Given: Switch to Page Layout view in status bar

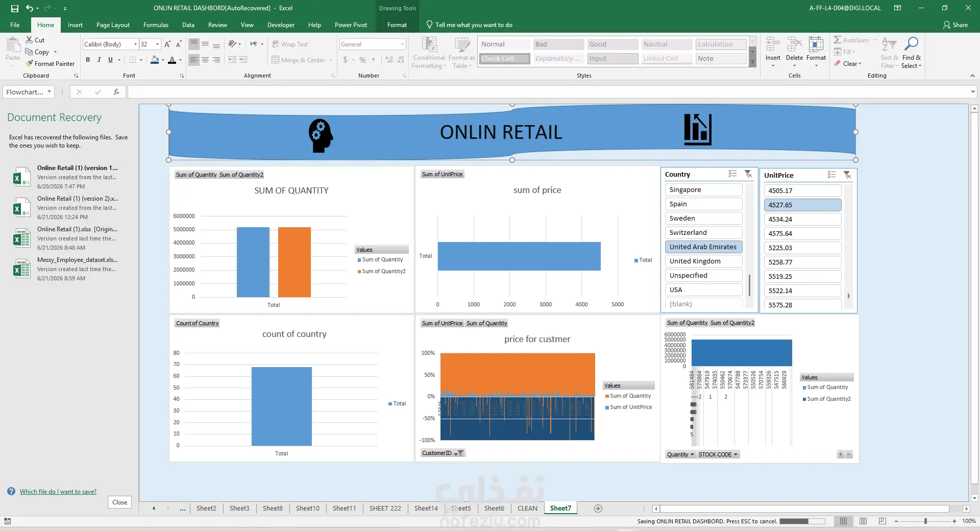Looking at the screenshot, I should 863,521.
